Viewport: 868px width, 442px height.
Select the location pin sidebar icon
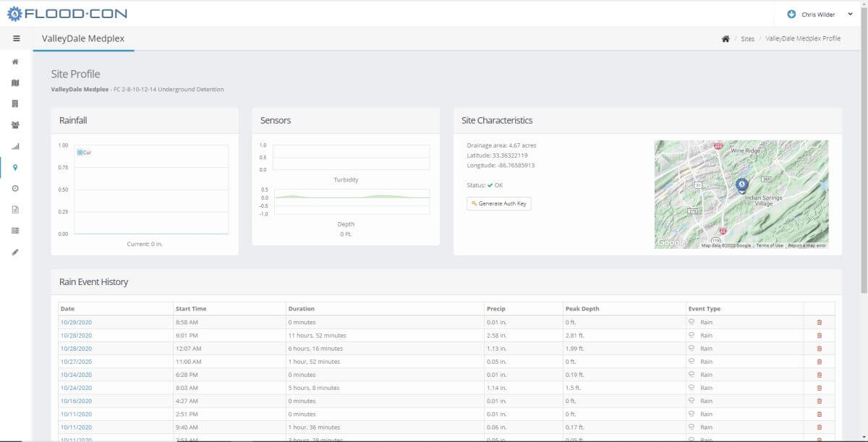pyautogui.click(x=15, y=167)
